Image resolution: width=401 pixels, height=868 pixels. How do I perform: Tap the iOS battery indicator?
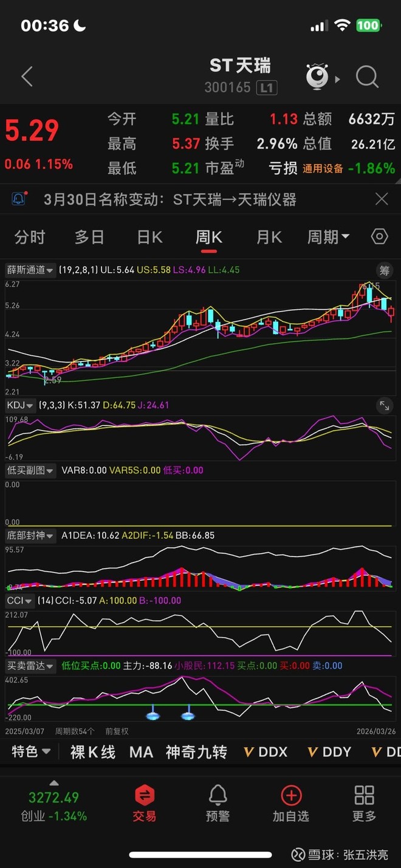(x=368, y=26)
